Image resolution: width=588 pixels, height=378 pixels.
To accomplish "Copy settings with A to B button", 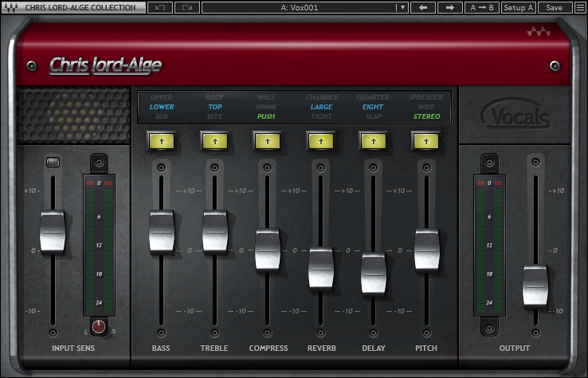I will 482,7.
